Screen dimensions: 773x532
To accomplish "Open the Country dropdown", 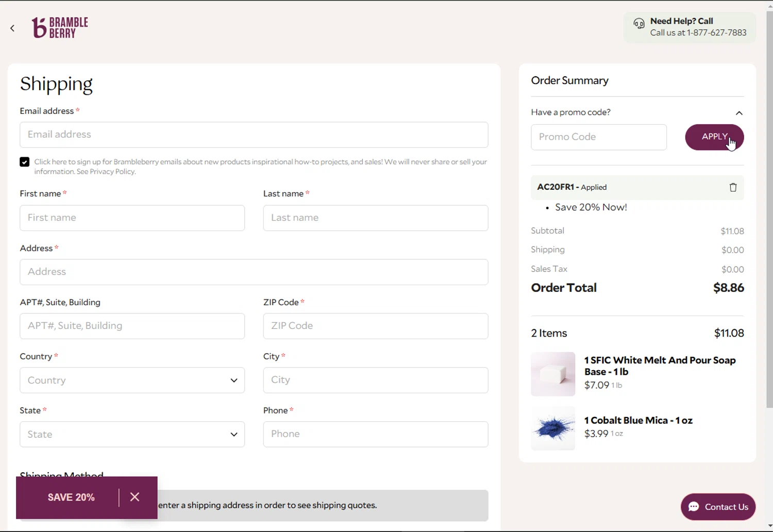I will coord(132,380).
